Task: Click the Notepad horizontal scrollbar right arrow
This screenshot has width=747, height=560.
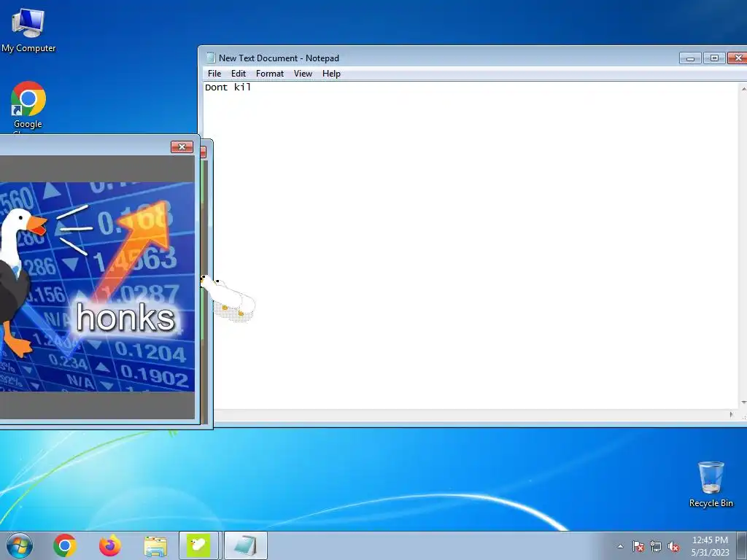Action: pyautogui.click(x=732, y=415)
